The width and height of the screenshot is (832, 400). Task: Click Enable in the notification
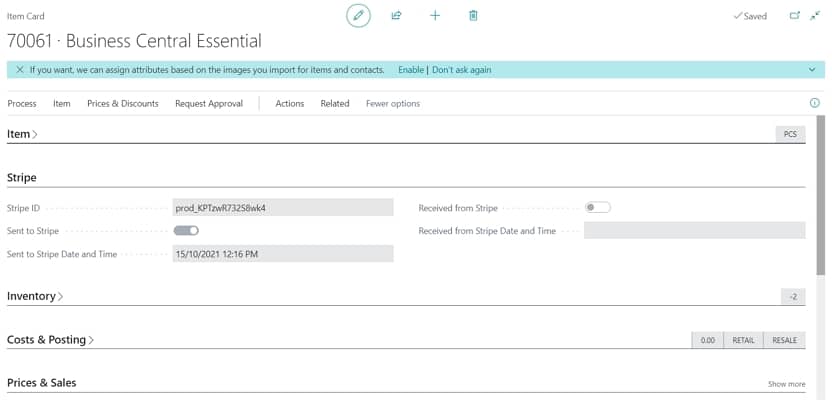coord(411,69)
